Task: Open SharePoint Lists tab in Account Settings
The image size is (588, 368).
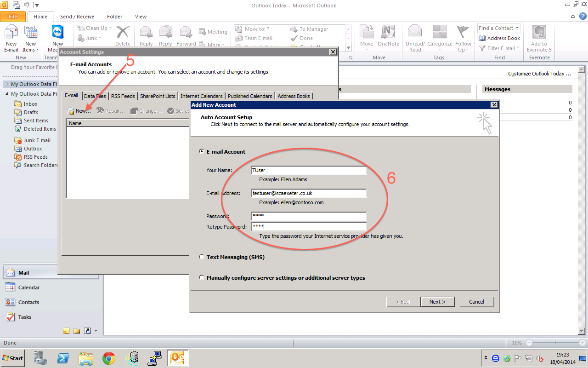Action: tap(158, 96)
